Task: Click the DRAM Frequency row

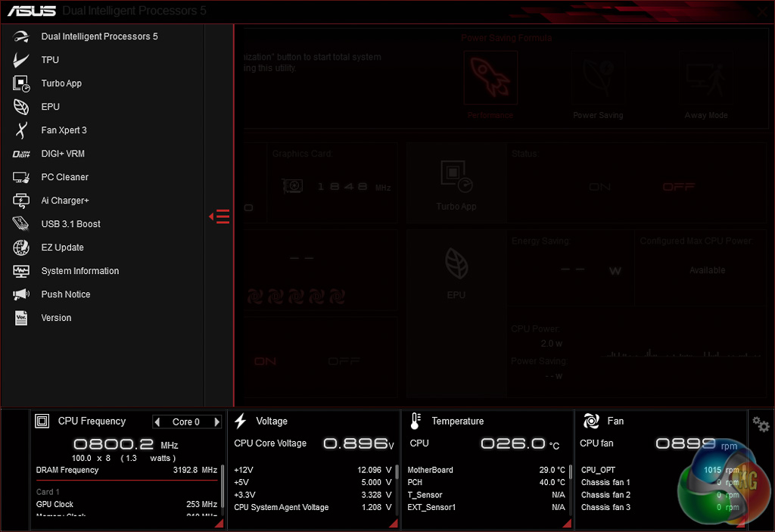Action: coord(126,470)
